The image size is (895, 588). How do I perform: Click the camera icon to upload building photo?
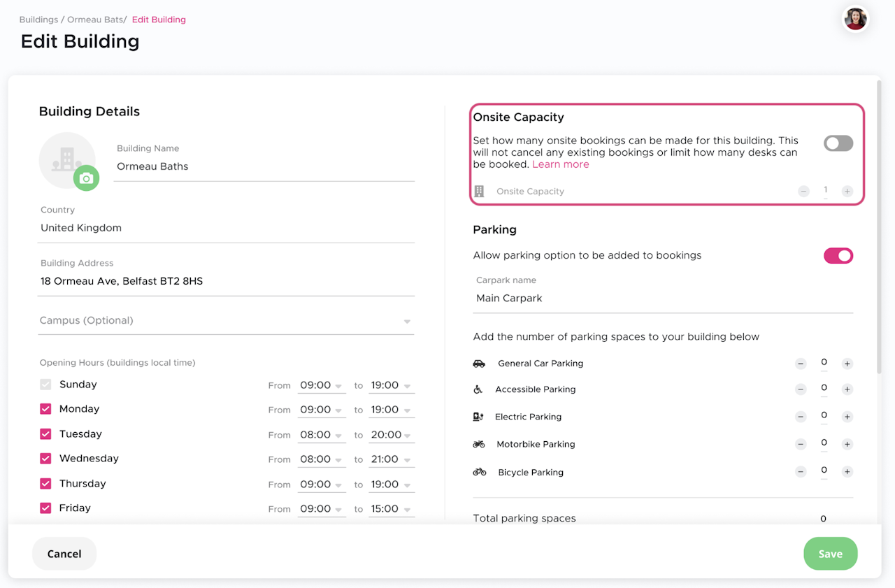point(86,178)
